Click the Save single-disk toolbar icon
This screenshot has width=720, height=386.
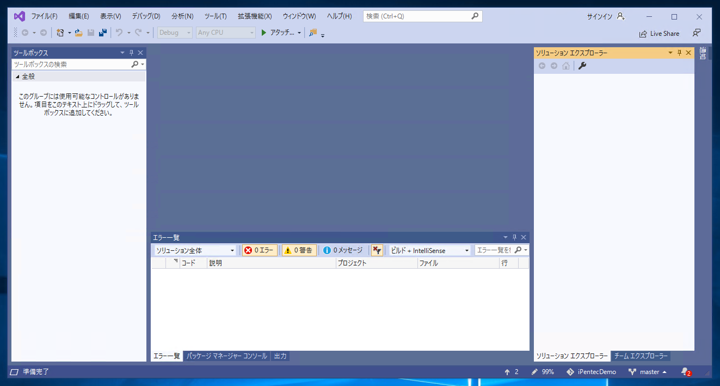pyautogui.click(x=90, y=33)
